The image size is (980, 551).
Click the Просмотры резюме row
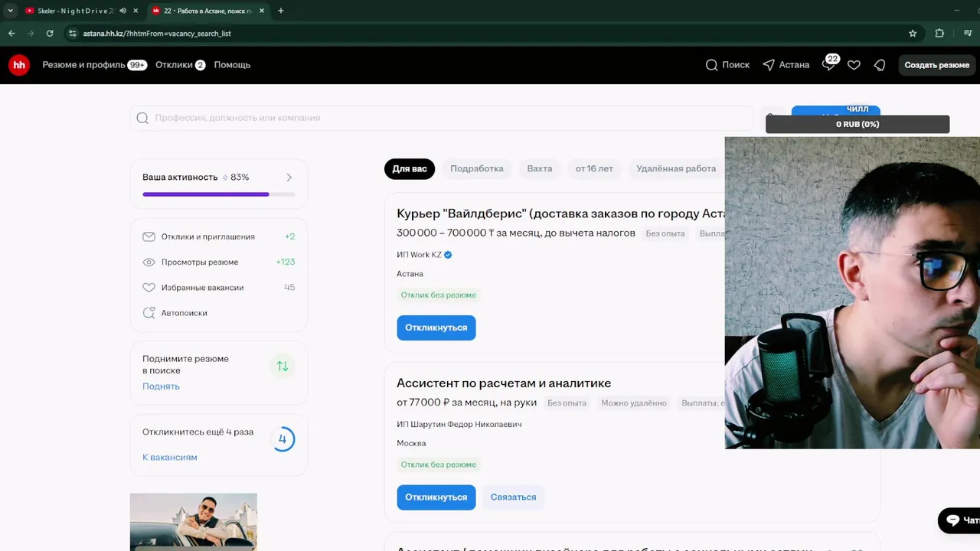point(219,262)
